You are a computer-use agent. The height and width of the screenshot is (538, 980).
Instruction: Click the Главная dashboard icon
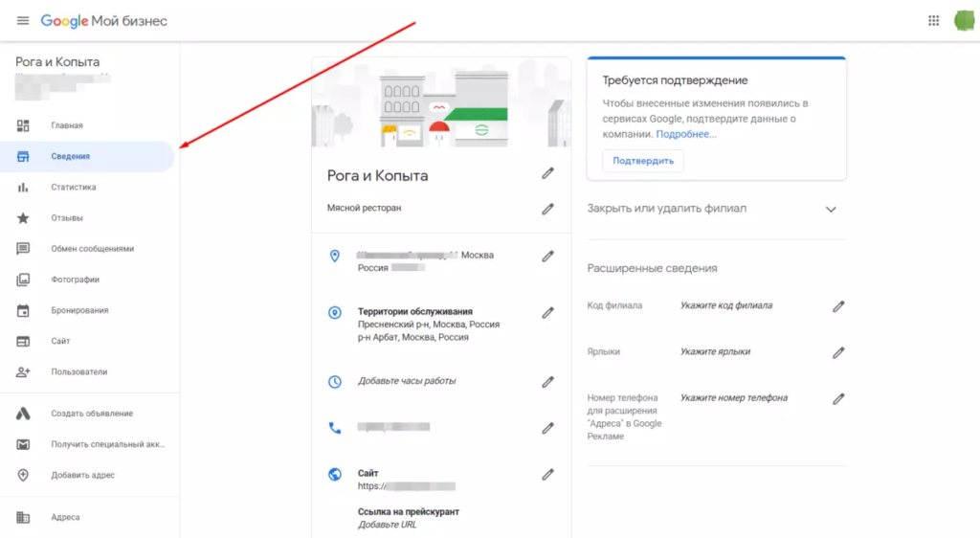pyautogui.click(x=23, y=125)
